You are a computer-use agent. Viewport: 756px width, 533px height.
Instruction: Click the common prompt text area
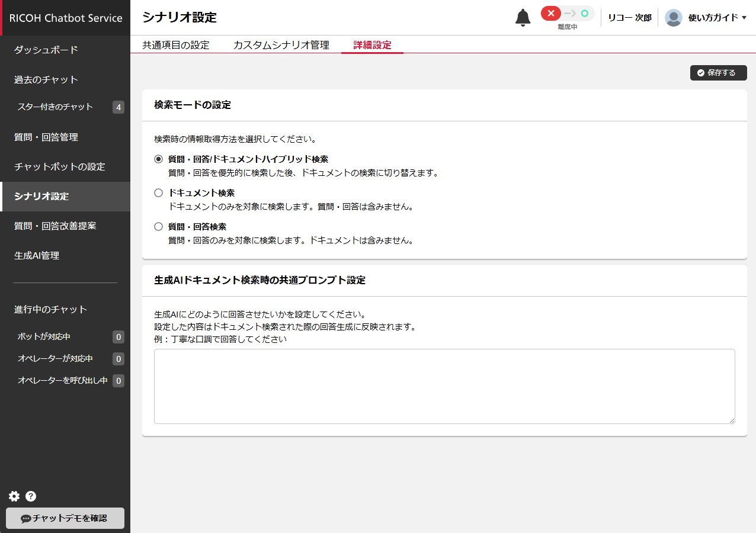[444, 386]
